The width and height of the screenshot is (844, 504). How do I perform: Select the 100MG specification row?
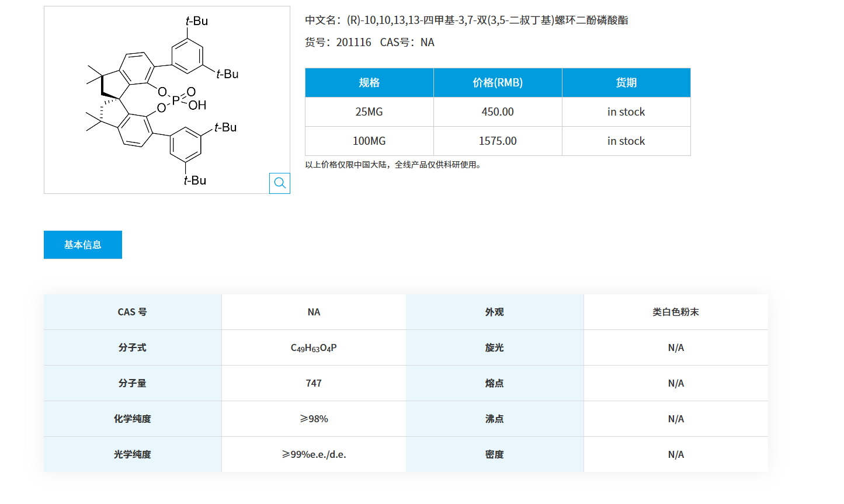coord(369,141)
